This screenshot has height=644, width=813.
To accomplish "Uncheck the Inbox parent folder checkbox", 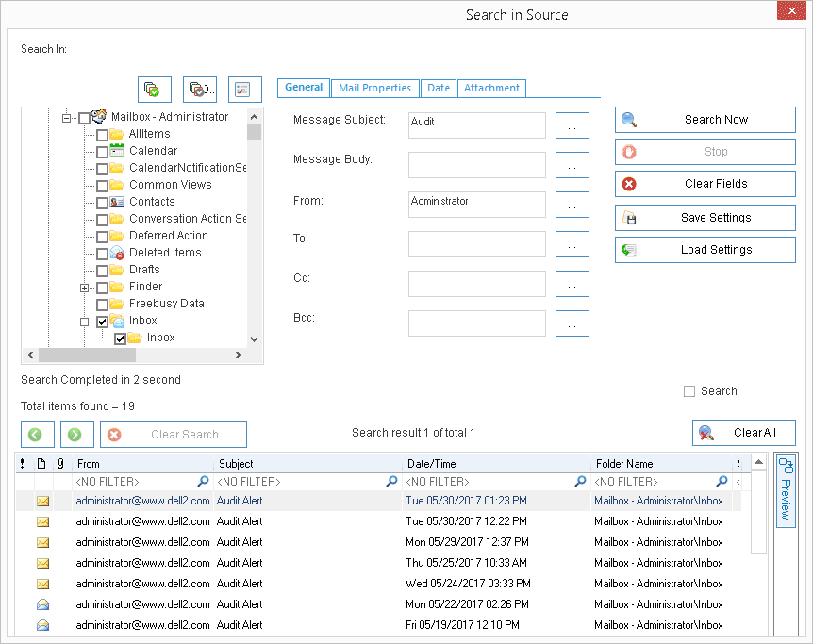I will [x=102, y=322].
